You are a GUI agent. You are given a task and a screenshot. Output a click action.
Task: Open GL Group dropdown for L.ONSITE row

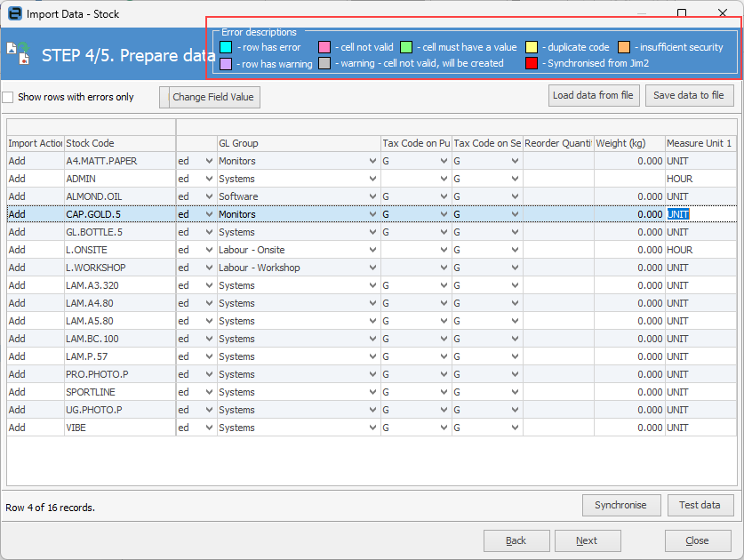(x=372, y=251)
